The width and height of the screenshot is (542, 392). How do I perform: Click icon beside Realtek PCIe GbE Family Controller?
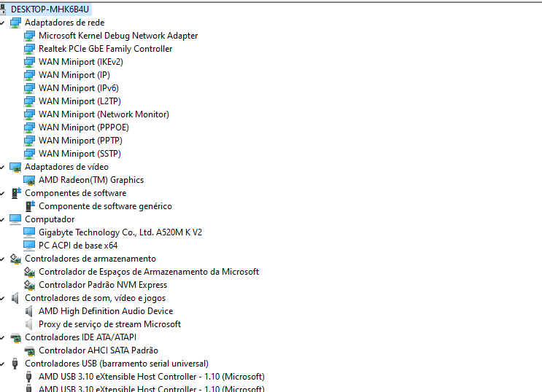coord(29,49)
